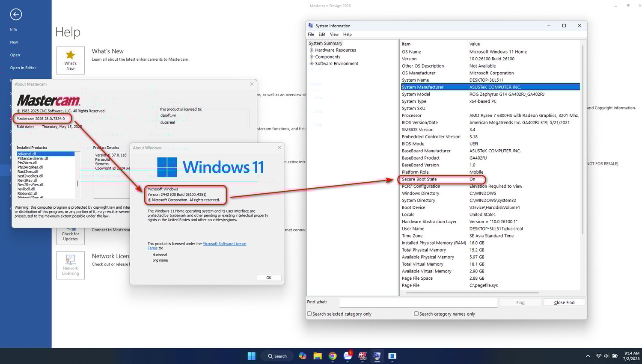
Task: Open System Information File menu
Action: coord(311,34)
